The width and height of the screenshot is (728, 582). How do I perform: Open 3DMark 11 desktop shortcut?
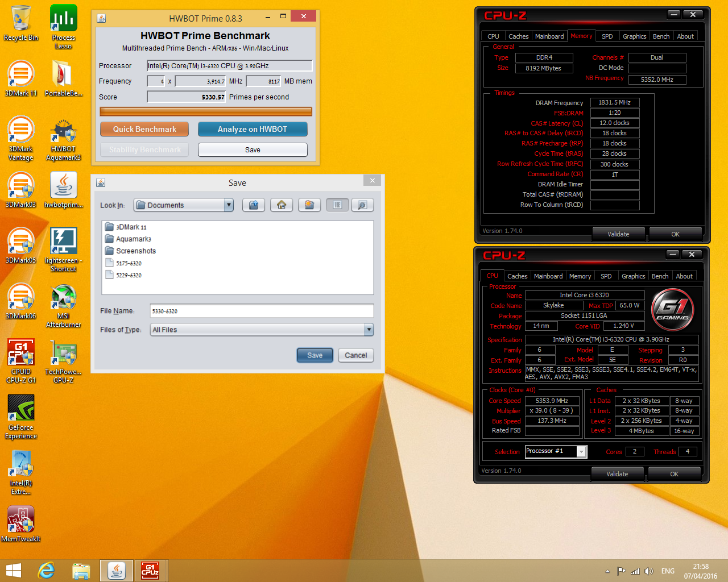[x=21, y=78]
